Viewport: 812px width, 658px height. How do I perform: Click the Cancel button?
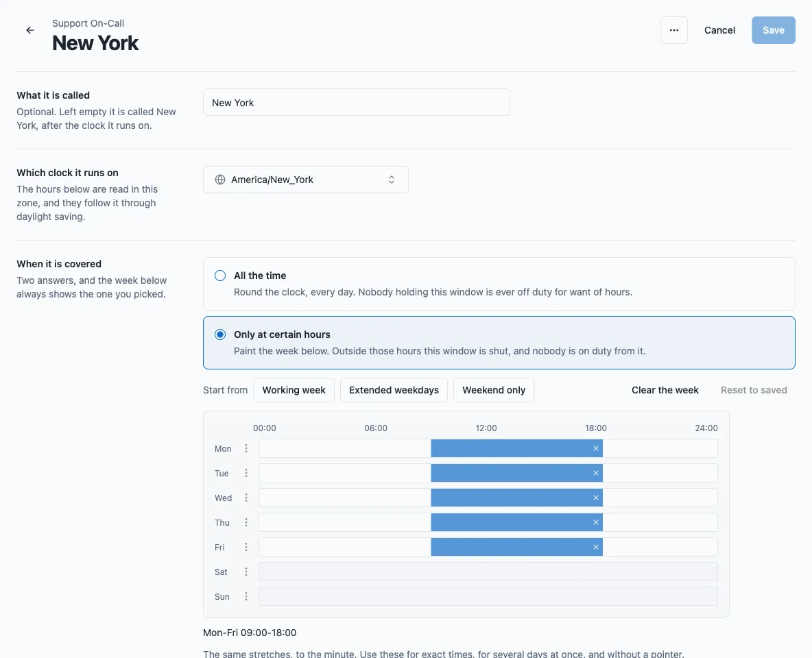(719, 30)
